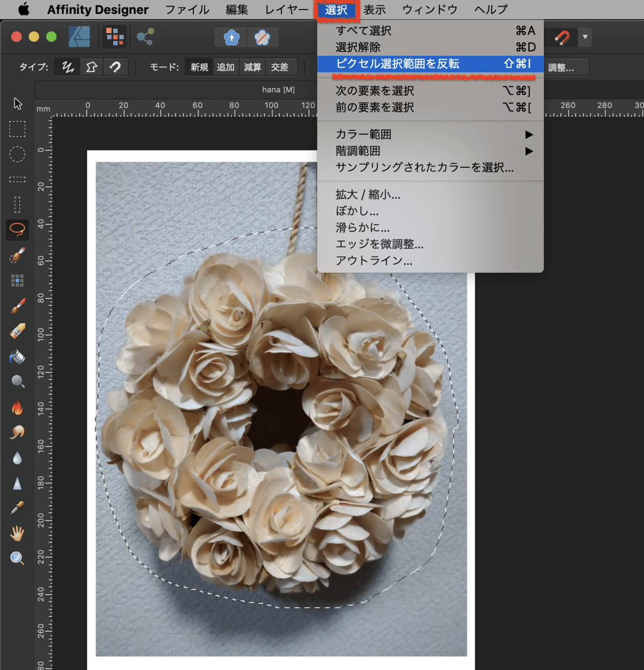Choose the Polygonal selection type
The width and height of the screenshot is (644, 670).
(x=92, y=67)
